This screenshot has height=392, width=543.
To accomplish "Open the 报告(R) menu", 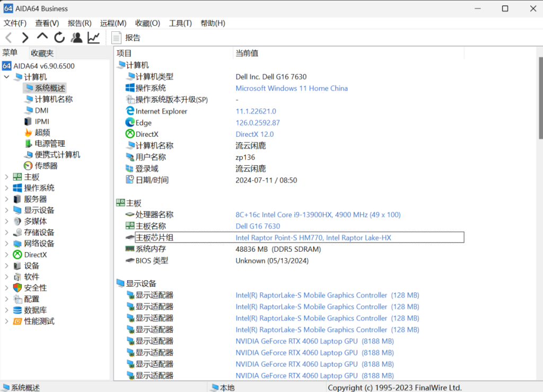I will pos(80,23).
